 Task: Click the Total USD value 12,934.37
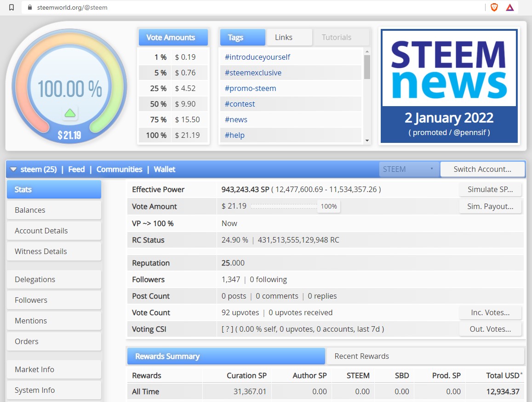[503, 391]
